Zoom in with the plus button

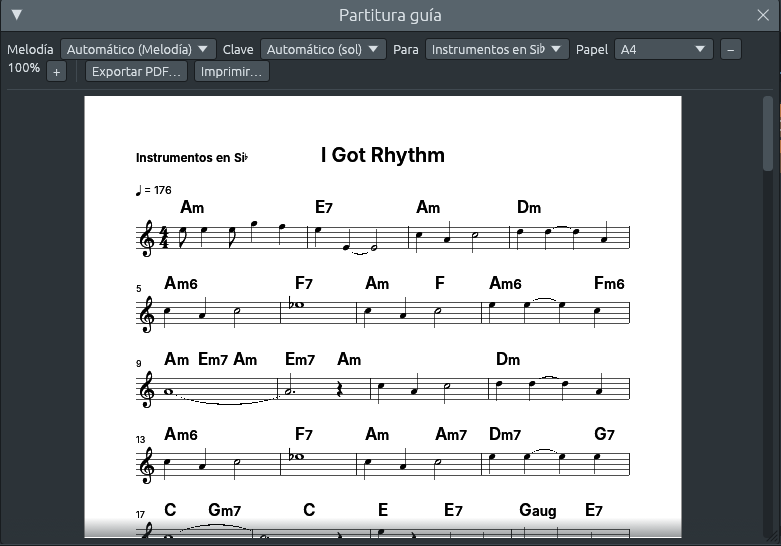pyautogui.click(x=56, y=72)
